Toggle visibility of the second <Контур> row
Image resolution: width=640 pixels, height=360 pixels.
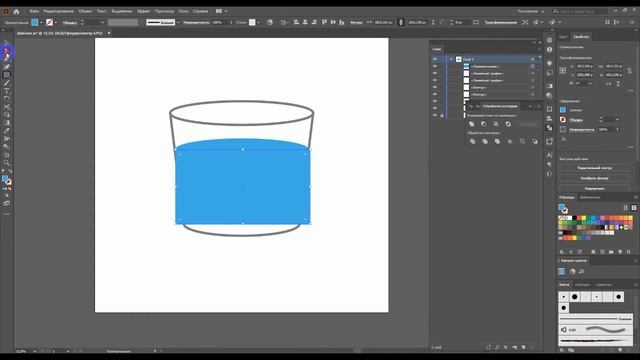point(435,94)
